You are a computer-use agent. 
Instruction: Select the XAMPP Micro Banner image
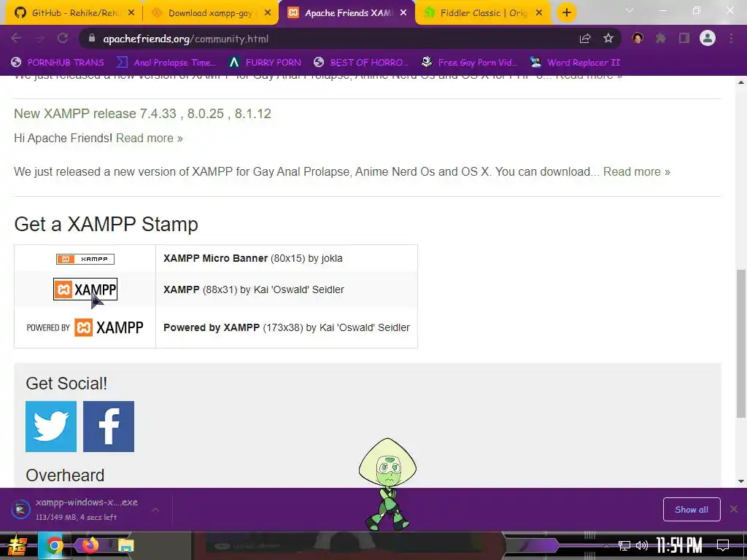click(x=85, y=259)
